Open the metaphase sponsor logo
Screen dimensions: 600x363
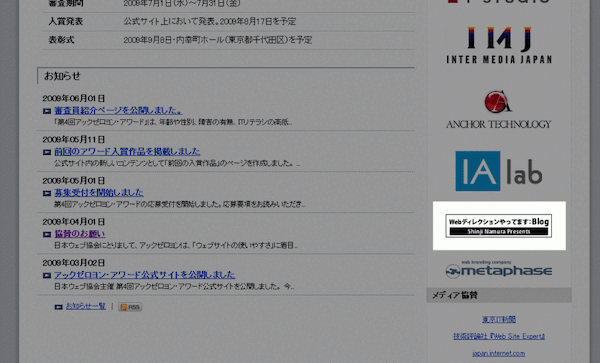tap(499, 269)
